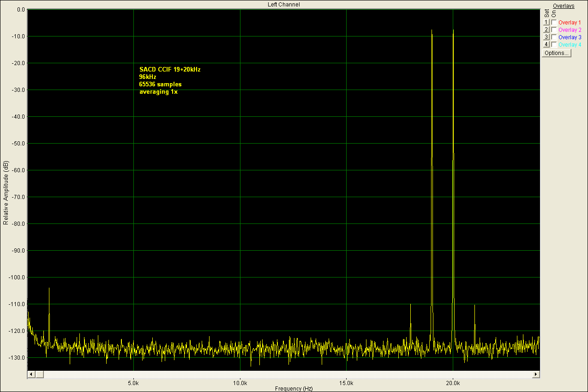
Task: Click the Relative Amplitude (dB) axis label
Action: 6,193
